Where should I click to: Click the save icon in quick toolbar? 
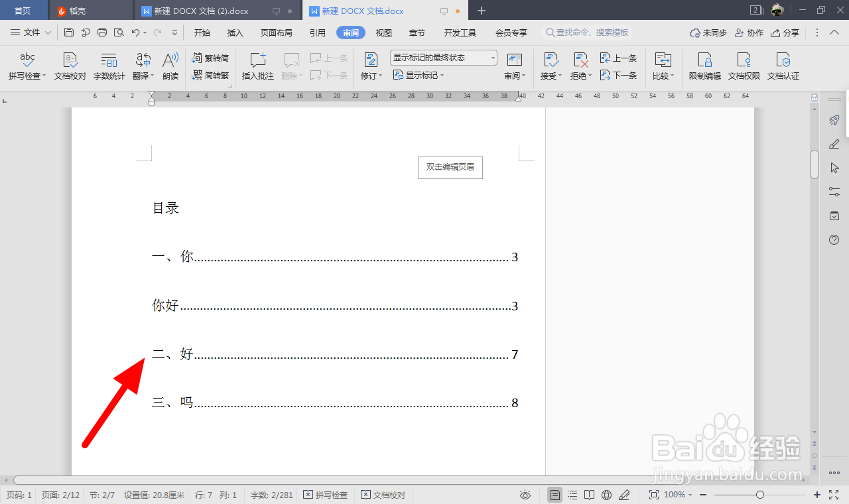(x=69, y=32)
